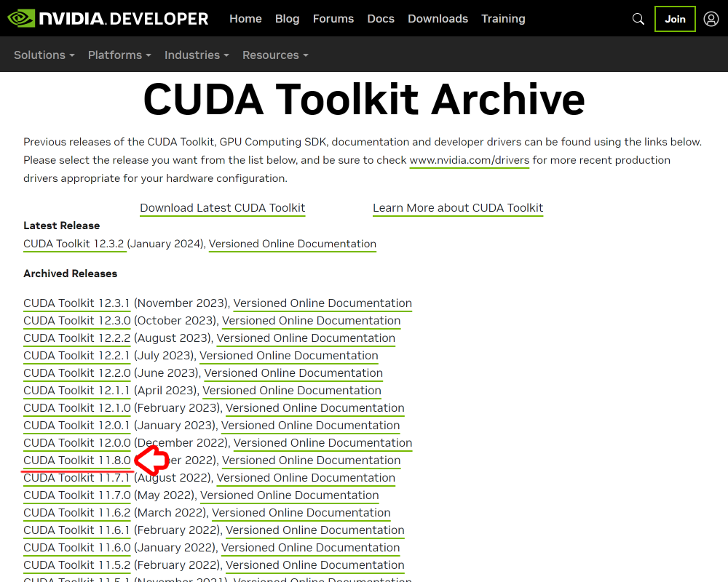
Task: Expand the Resources dropdown
Action: coord(274,55)
